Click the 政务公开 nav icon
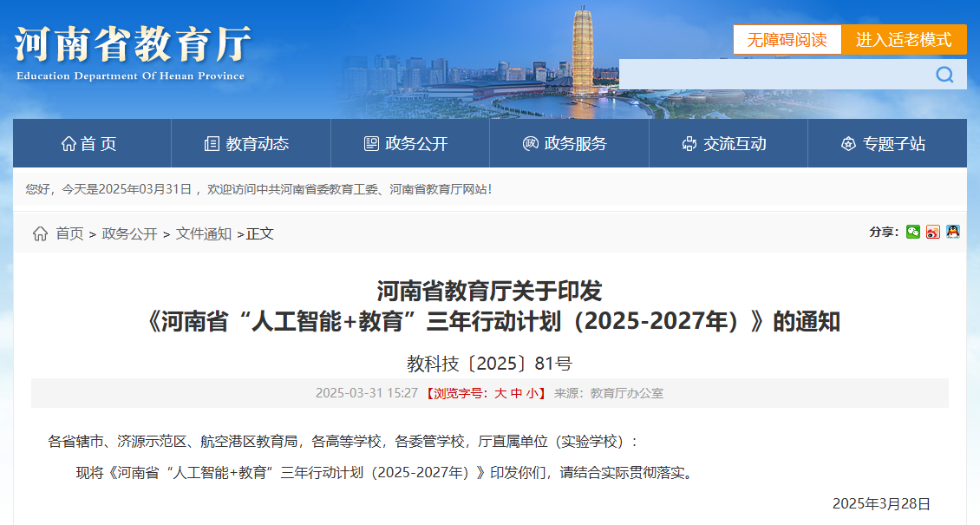The width and height of the screenshot is (980, 525). (x=371, y=144)
